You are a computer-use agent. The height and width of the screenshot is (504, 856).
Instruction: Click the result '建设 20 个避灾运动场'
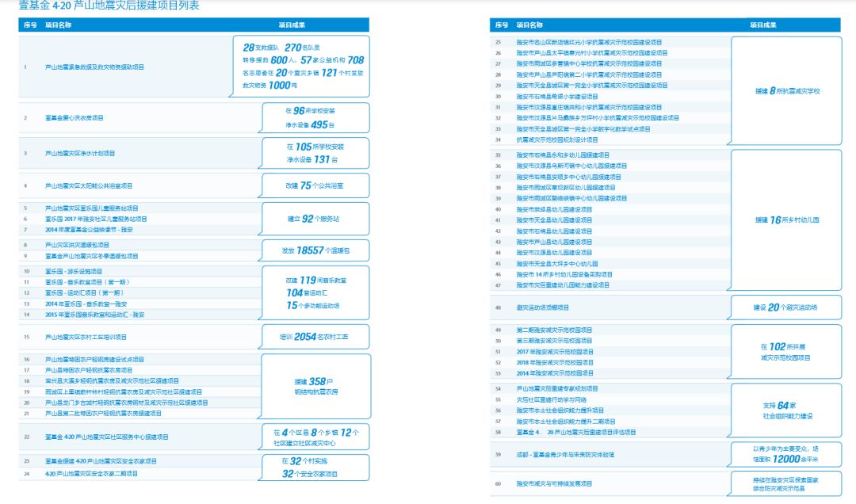point(785,307)
